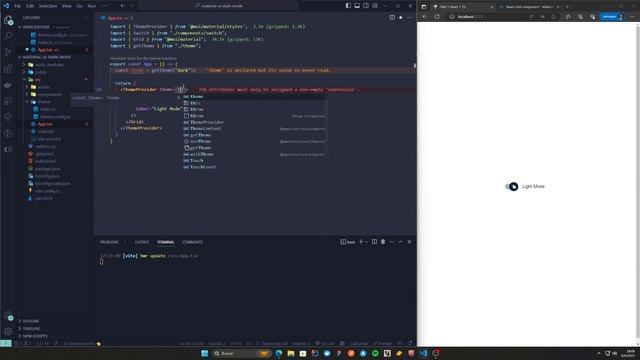Maximize terminal panel with caret icon
This screenshot has height=360, width=640.
click(400, 242)
